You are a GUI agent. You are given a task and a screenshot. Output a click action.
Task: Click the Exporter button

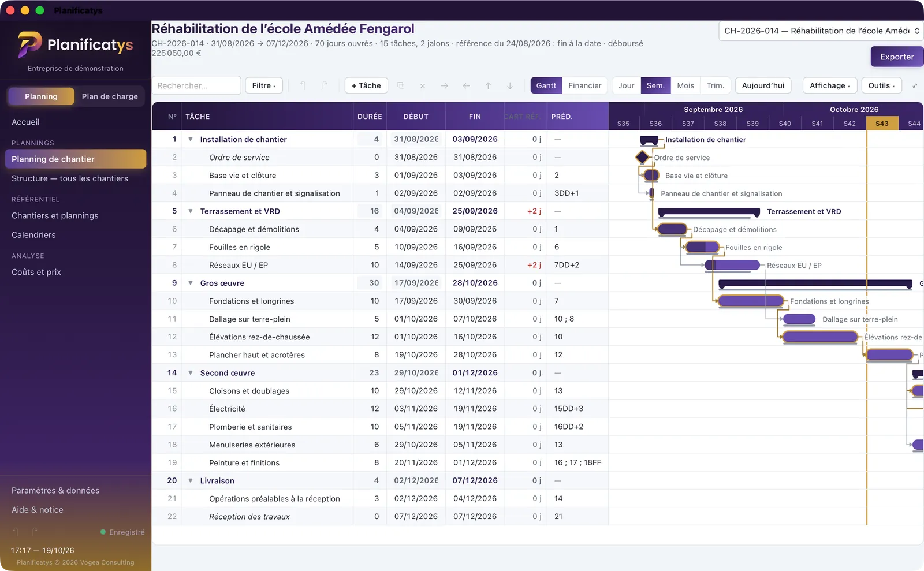pyautogui.click(x=897, y=57)
